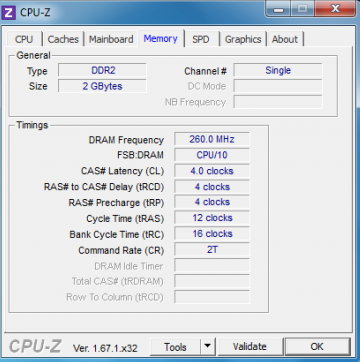
Task: Click the Bank Cycle Time (tRC) label
Action: [x=117, y=234]
